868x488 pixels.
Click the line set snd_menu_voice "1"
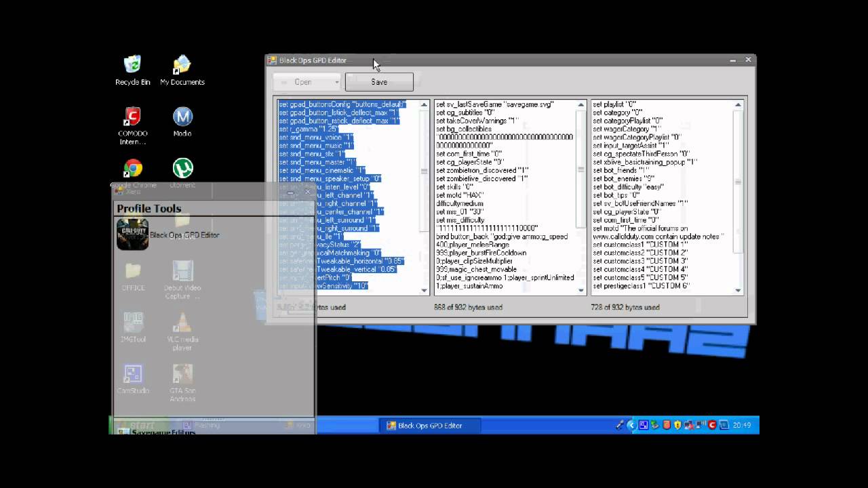[x=316, y=138]
